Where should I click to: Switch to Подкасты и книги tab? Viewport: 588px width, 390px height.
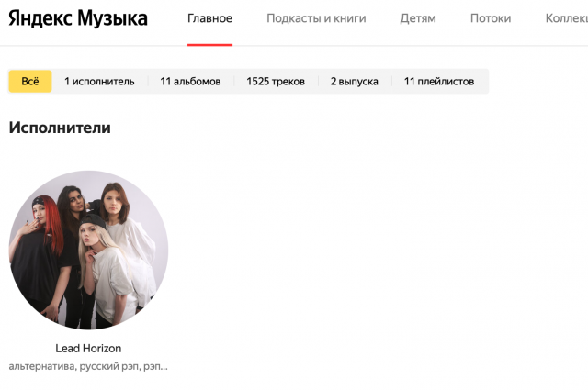[316, 18]
